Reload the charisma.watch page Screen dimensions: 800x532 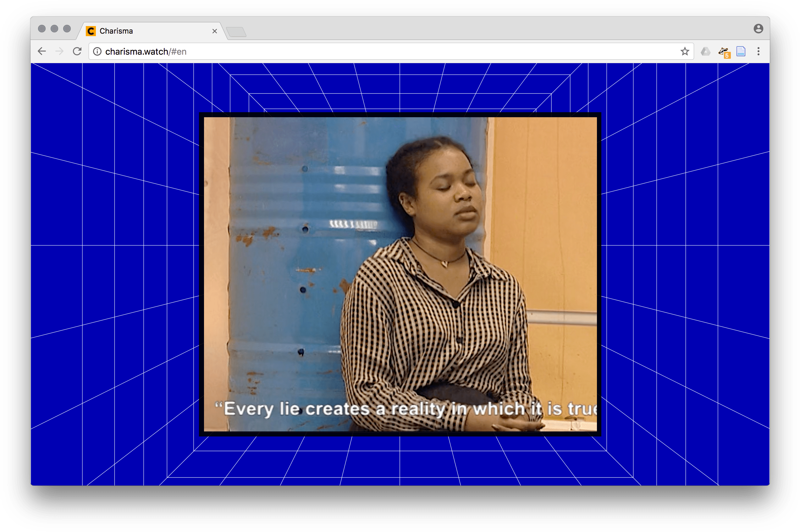(77, 51)
